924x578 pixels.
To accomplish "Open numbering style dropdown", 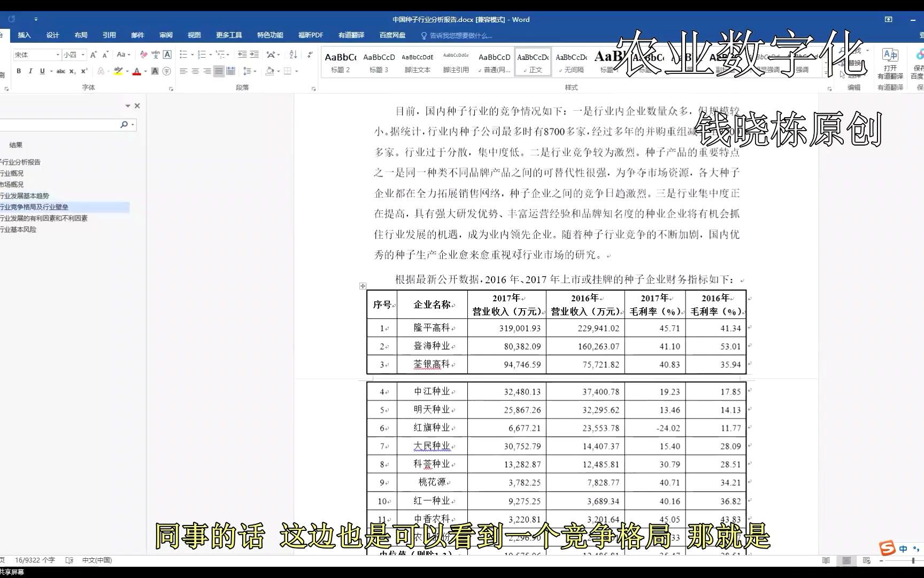I will point(210,55).
